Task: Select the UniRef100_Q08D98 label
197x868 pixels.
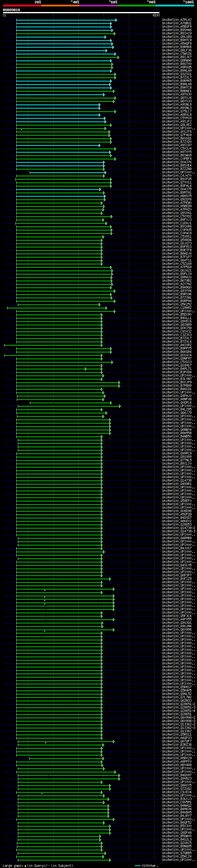Action: (177, 511)
